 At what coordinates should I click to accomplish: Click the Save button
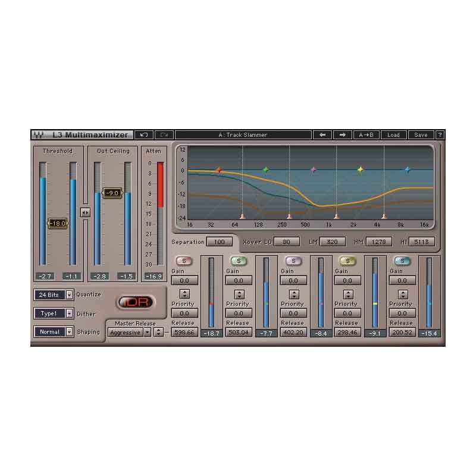[421, 135]
